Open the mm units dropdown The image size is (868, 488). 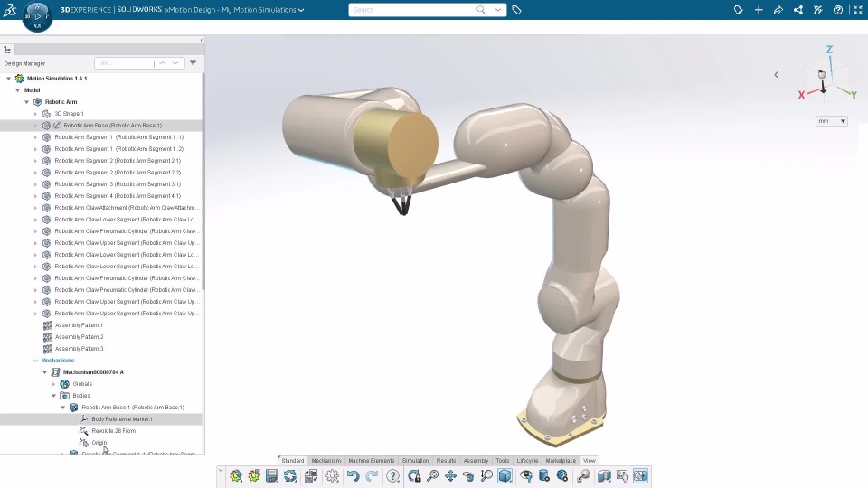[832, 120]
